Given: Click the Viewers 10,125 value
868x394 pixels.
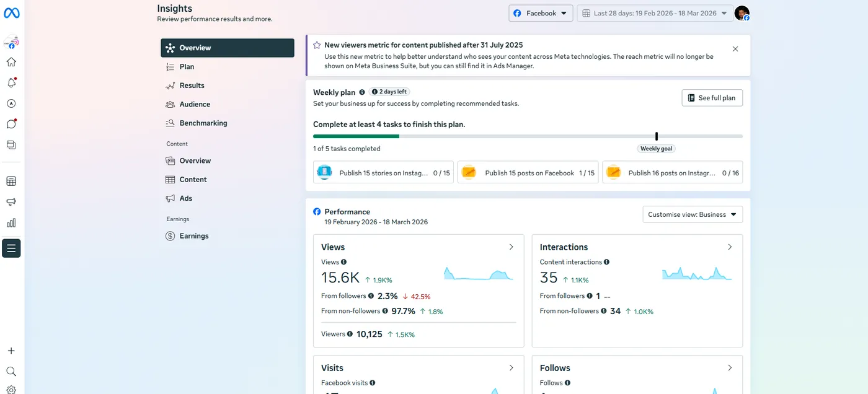Looking at the screenshot, I should click(x=369, y=334).
